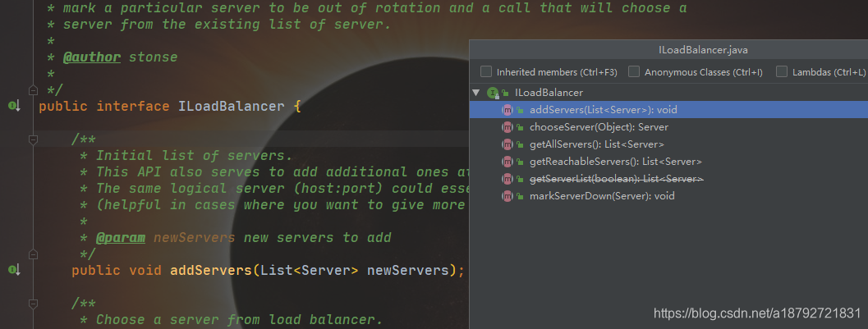Click method icon beside getServerList entry
868x329 pixels.
pyautogui.click(x=507, y=179)
